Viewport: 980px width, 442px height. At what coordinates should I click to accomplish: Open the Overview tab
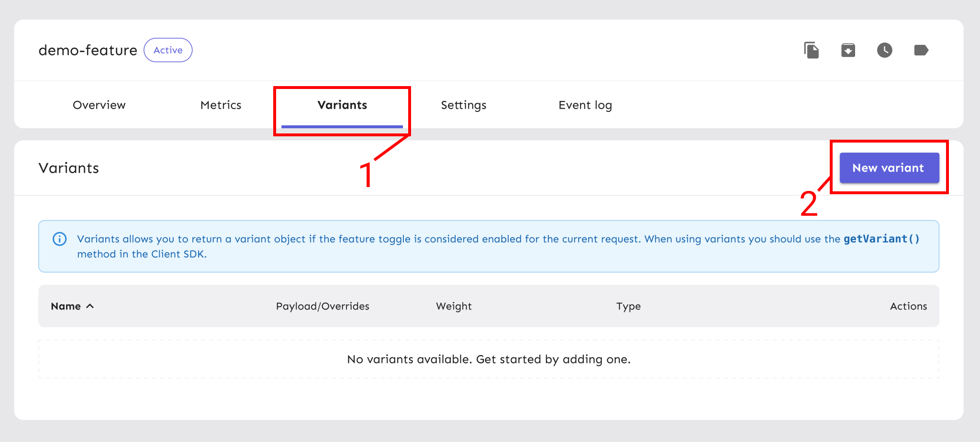coord(99,105)
